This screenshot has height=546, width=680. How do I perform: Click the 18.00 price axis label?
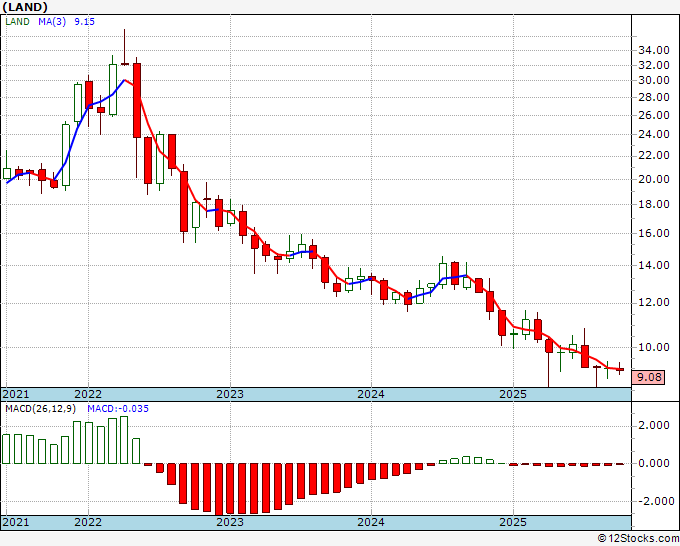click(x=654, y=204)
